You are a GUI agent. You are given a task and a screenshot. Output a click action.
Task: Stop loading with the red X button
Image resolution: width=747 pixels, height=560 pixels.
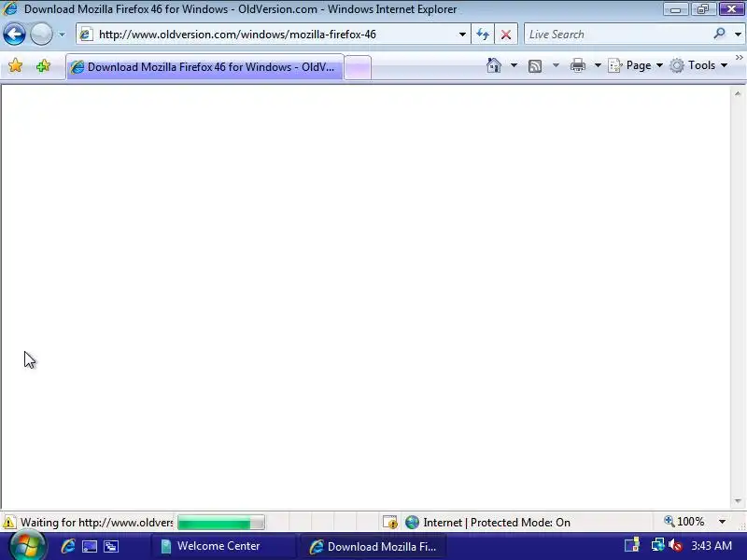[506, 35]
